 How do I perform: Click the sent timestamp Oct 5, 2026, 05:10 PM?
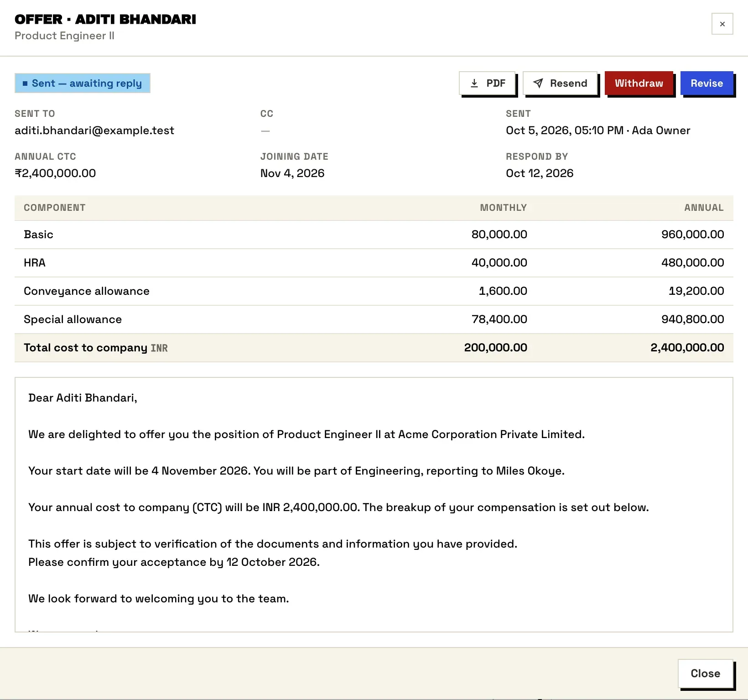[x=565, y=131]
